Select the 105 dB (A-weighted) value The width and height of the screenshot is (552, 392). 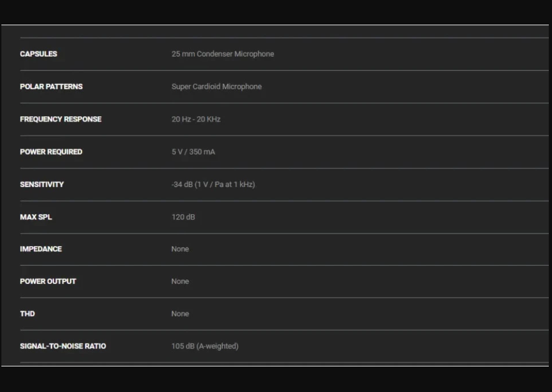(x=205, y=346)
